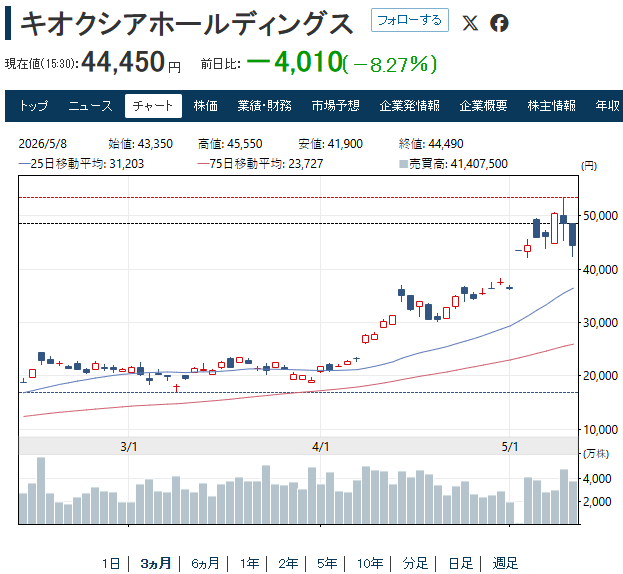Select the チャート tab
Image resolution: width=623 pixels, height=574 pixels.
click(x=153, y=106)
